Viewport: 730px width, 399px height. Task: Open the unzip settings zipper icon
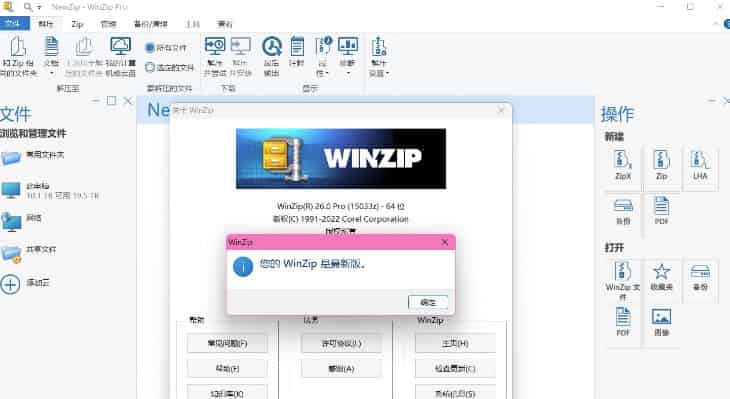[x=379, y=47]
